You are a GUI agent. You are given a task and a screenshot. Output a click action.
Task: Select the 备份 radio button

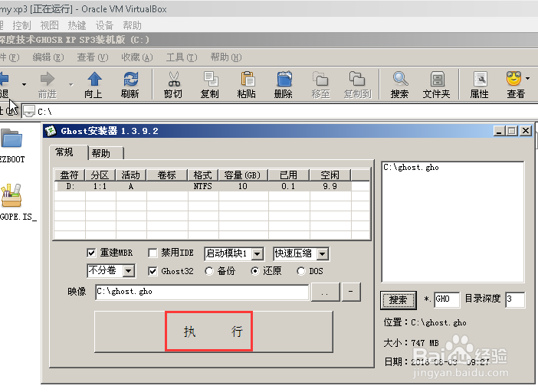tap(208, 271)
